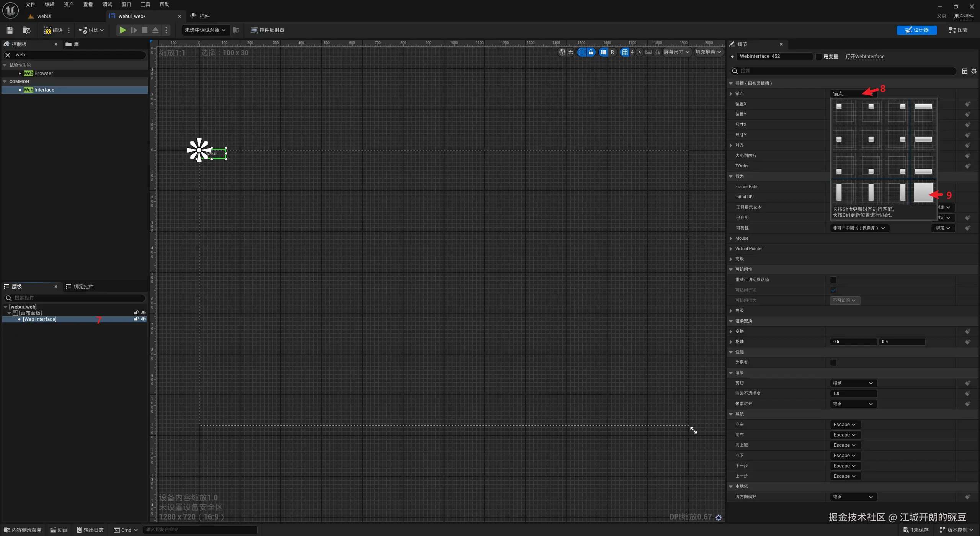Open the Widget Reflector (控件反射器)
The image size is (980, 536).
point(267,30)
